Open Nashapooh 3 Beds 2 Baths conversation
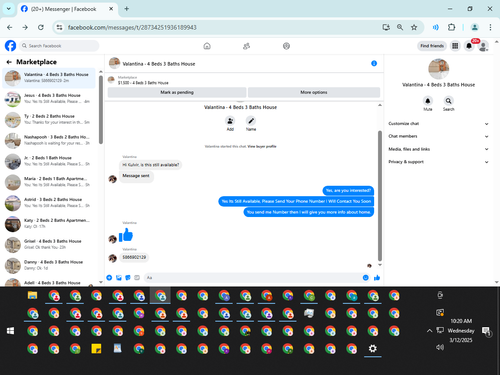This screenshot has height=375, width=500. coord(49,140)
